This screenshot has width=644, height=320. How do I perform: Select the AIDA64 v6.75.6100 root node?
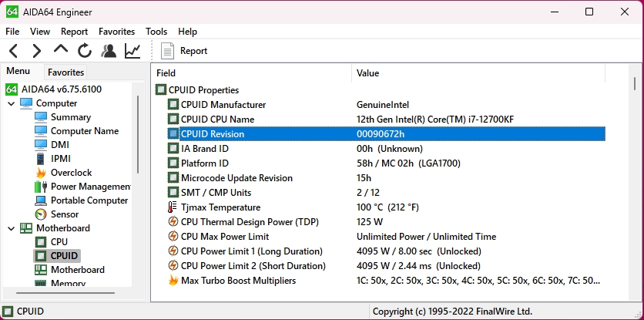(x=62, y=89)
